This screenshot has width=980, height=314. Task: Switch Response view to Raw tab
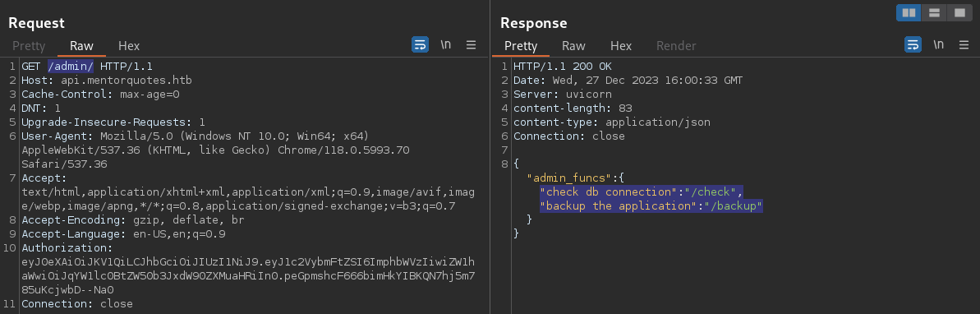pyautogui.click(x=573, y=46)
